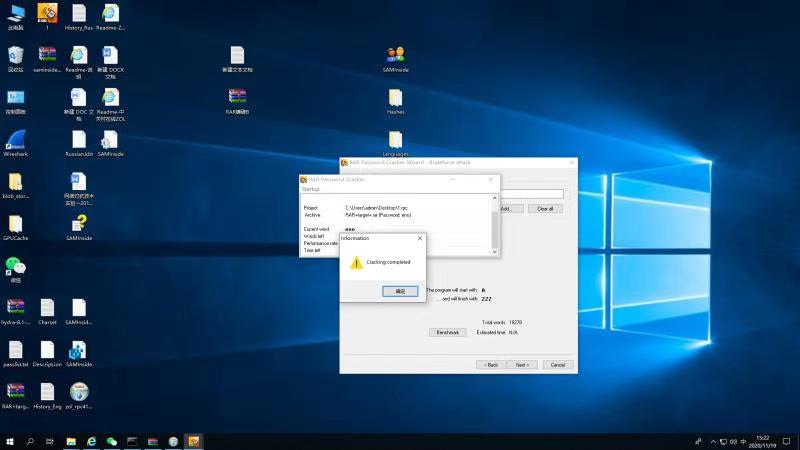The height and width of the screenshot is (450, 800).
Task: Open taskbar search magnifier
Action: (30, 441)
